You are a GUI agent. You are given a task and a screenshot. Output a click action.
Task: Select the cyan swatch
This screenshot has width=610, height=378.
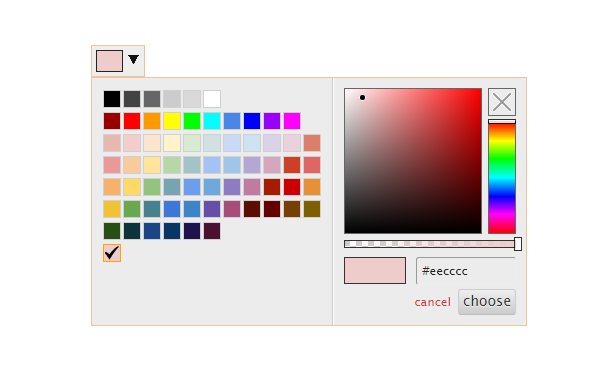click(x=212, y=121)
